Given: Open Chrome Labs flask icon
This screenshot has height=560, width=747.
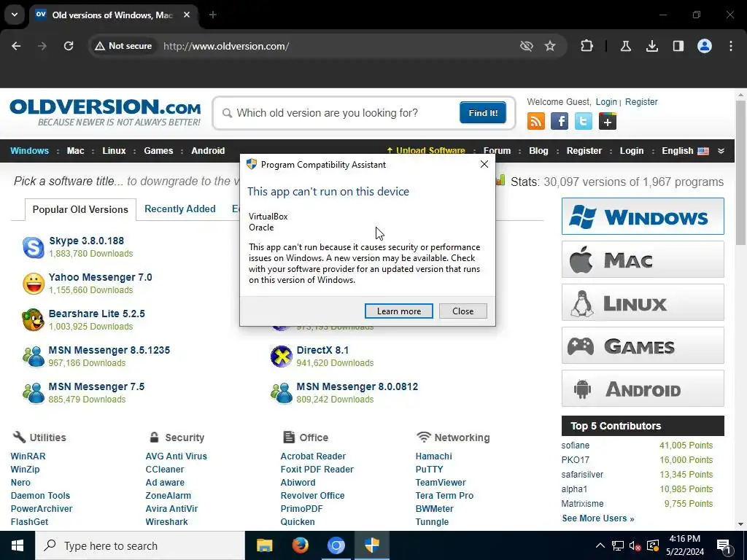Looking at the screenshot, I should pos(625,46).
